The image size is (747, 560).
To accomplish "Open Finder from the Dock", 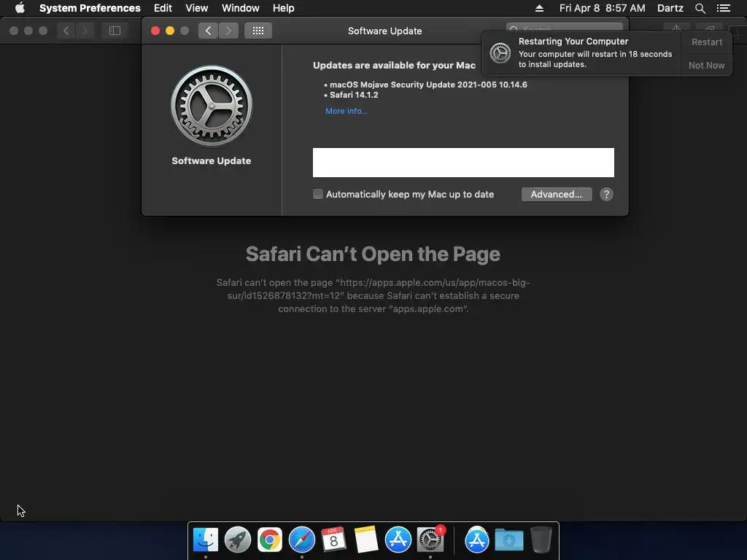I will (x=206, y=540).
